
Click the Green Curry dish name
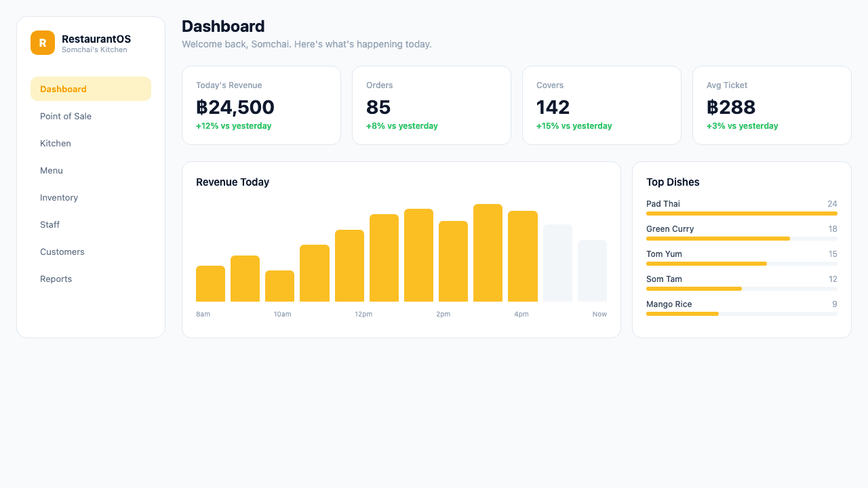pos(670,229)
